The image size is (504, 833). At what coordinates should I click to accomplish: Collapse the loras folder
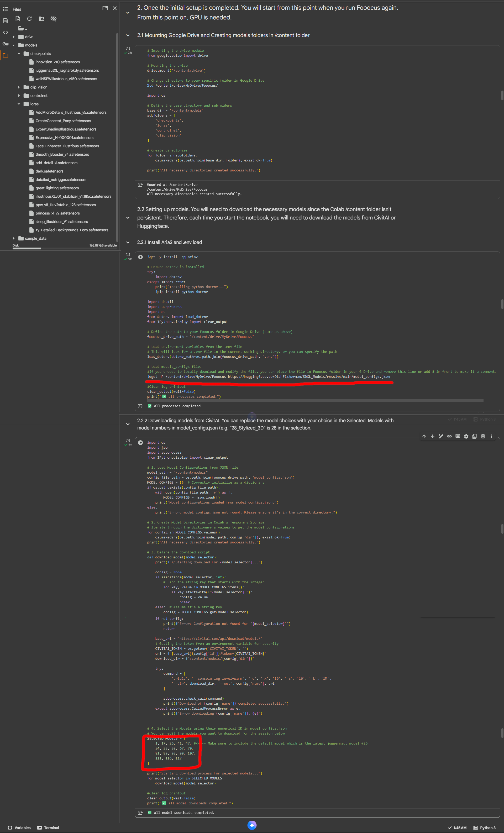coord(19,104)
